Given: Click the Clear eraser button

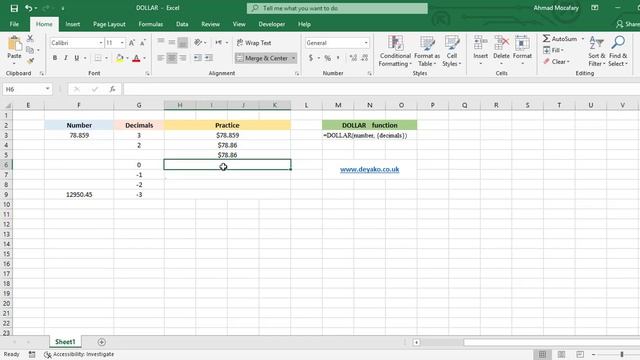Looking at the screenshot, I should click(556, 61).
